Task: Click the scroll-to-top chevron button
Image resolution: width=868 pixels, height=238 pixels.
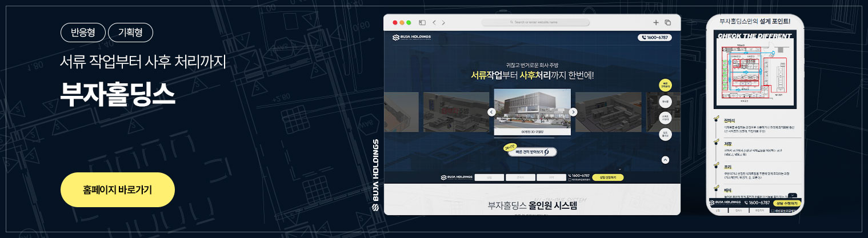Action: [x=665, y=160]
